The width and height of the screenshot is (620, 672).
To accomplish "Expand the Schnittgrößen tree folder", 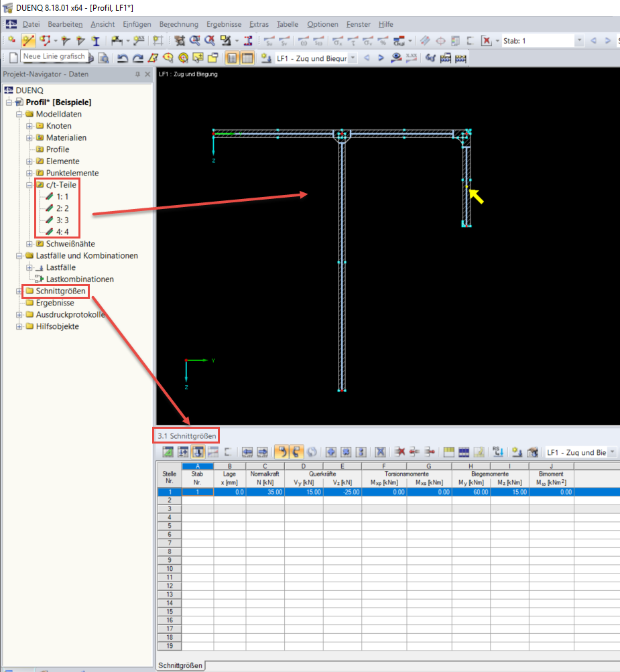I will pyautogui.click(x=19, y=291).
